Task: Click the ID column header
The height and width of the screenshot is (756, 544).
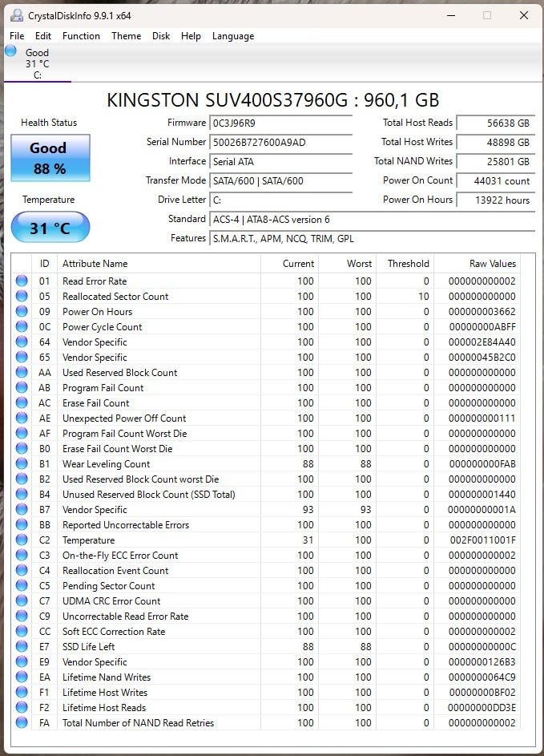Action: pyautogui.click(x=44, y=264)
